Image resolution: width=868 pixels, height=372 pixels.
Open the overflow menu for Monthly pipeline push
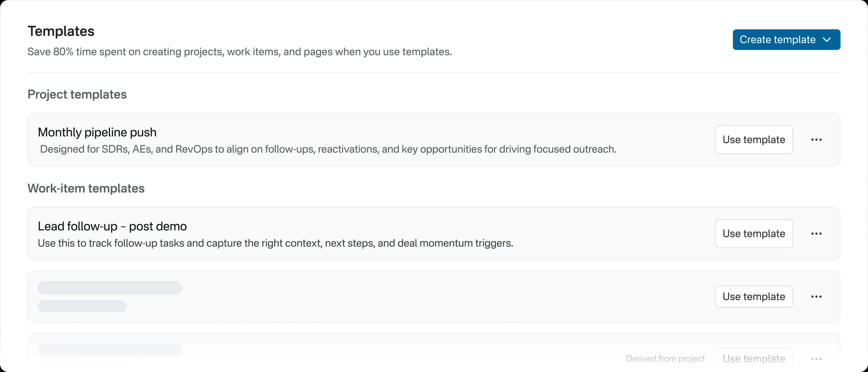(816, 140)
